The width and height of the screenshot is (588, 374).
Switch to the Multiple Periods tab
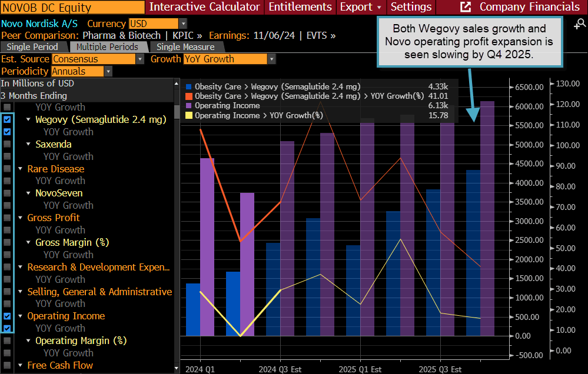pyautogui.click(x=107, y=47)
